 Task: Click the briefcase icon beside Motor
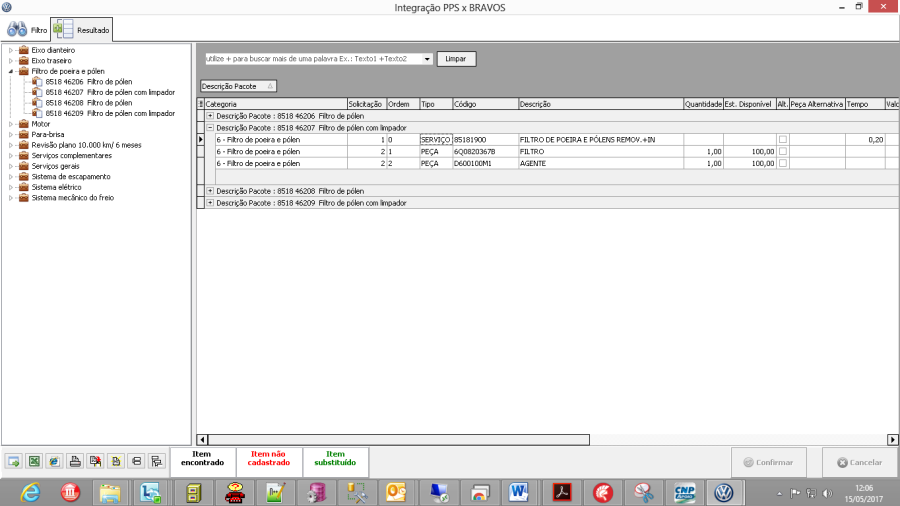coord(24,124)
